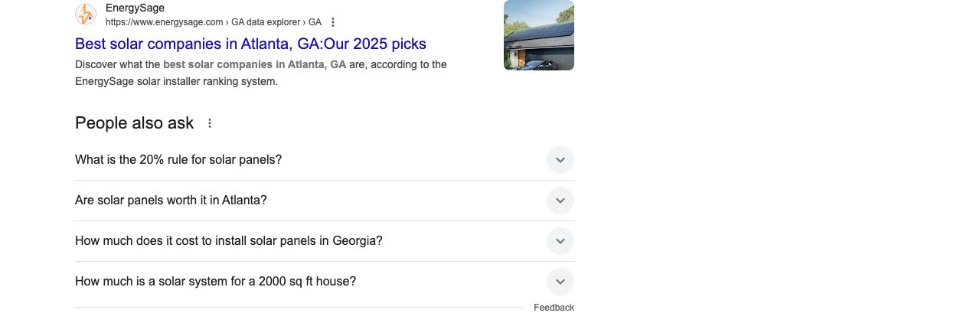Open Best solar companies in Atlanta link
This screenshot has width=980, height=313.
tap(250, 44)
